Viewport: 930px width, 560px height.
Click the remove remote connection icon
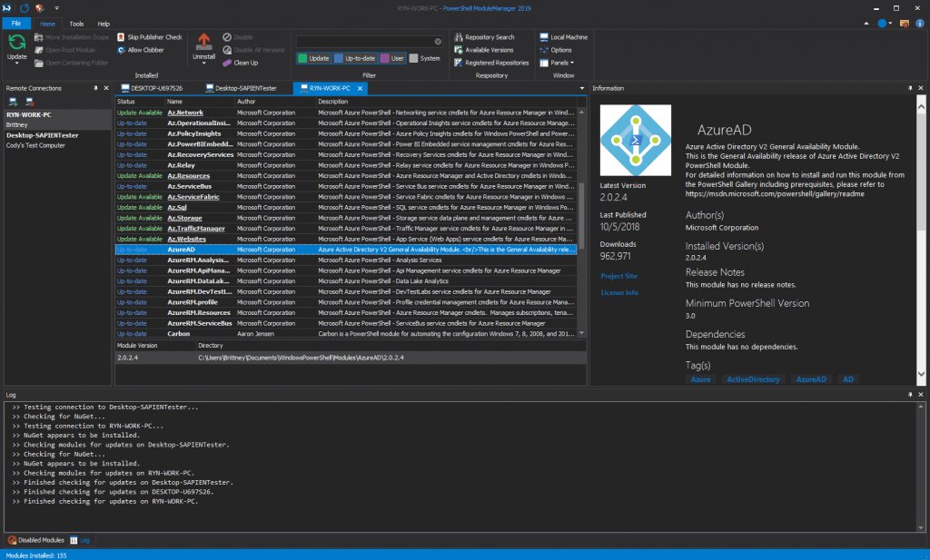pyautogui.click(x=30, y=102)
